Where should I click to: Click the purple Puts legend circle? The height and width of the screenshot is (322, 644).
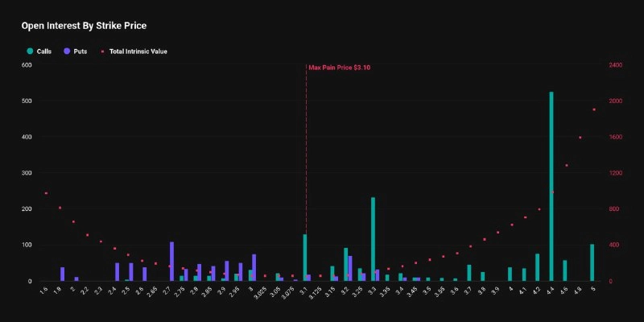[x=67, y=52]
